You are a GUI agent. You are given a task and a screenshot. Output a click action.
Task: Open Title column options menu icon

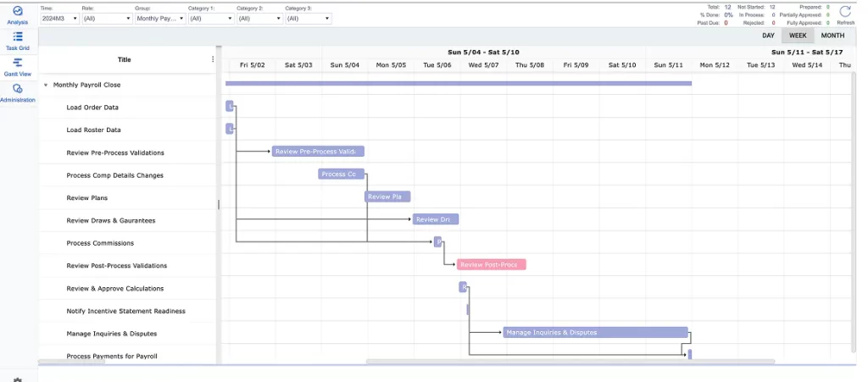(213, 59)
